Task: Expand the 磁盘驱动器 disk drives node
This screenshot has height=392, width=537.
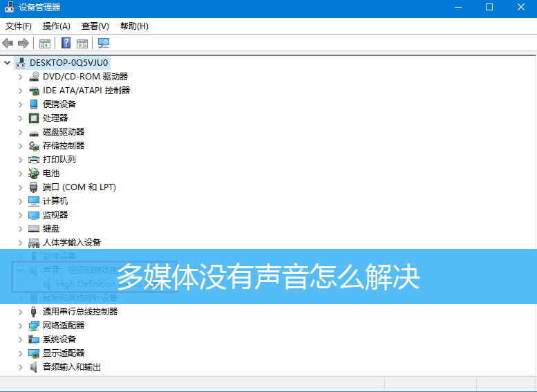Action: (20, 132)
